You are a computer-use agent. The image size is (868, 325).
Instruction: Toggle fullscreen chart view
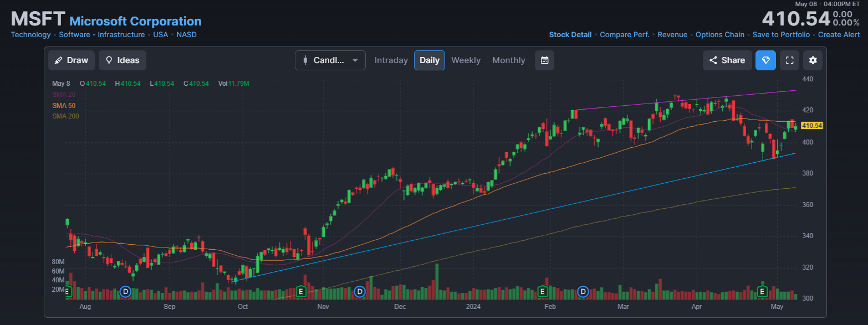coord(790,60)
